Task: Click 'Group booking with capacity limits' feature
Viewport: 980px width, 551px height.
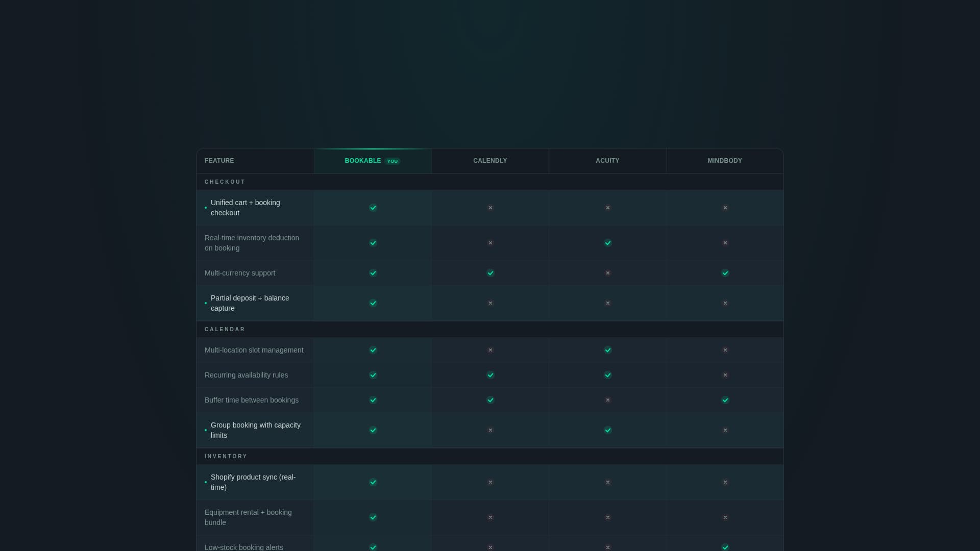Action: [256, 430]
